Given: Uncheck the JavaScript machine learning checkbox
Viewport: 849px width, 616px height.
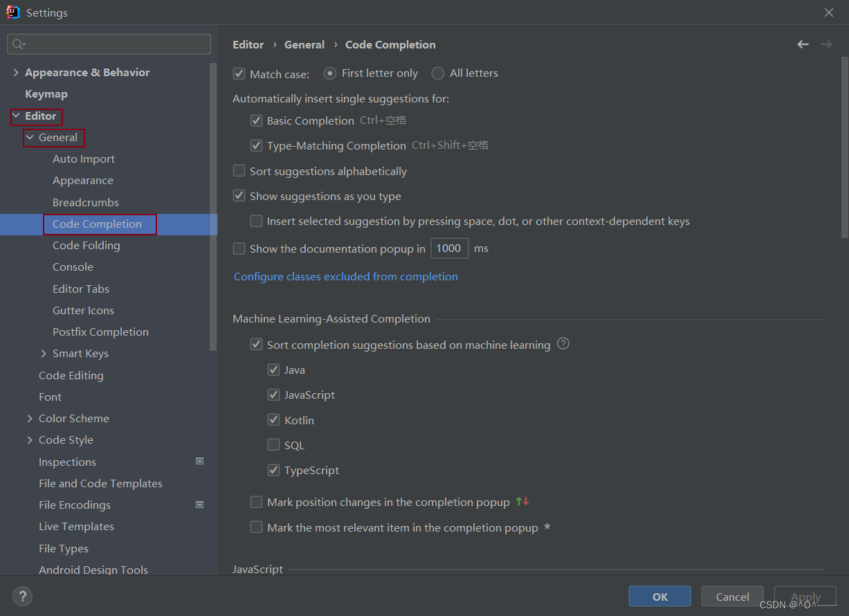Looking at the screenshot, I should point(274,395).
